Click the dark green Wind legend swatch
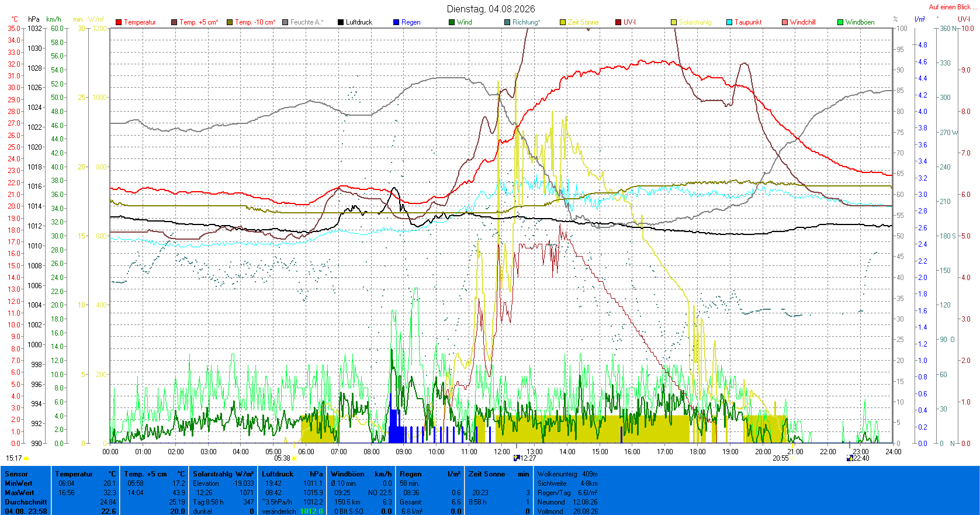Viewport: 980px width, 515px height. [452, 22]
